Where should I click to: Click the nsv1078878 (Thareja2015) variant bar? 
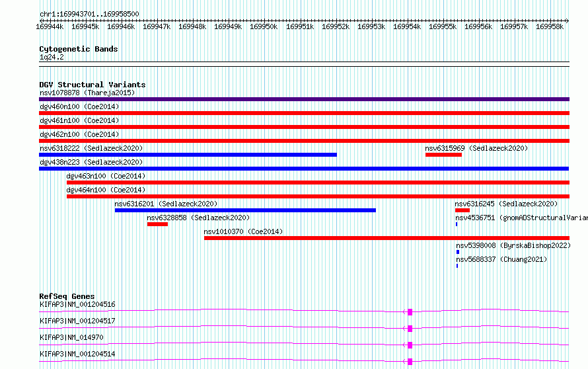304,99
